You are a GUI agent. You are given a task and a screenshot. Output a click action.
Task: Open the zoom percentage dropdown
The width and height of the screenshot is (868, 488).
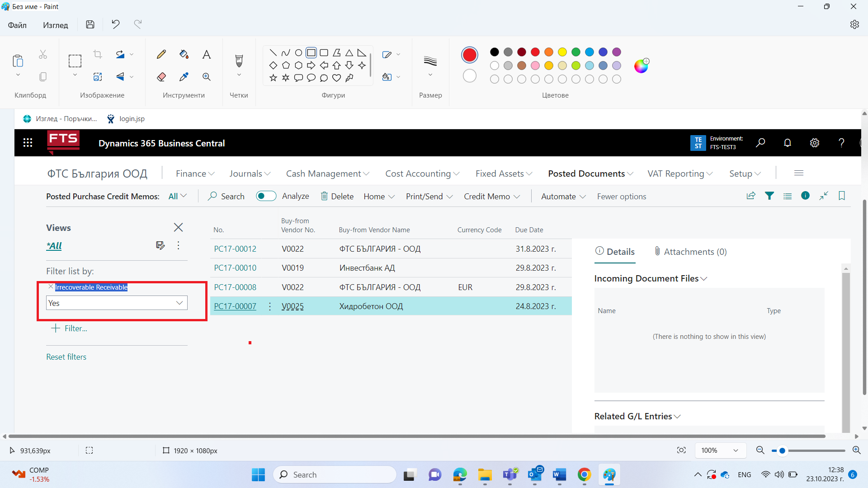pyautogui.click(x=719, y=450)
